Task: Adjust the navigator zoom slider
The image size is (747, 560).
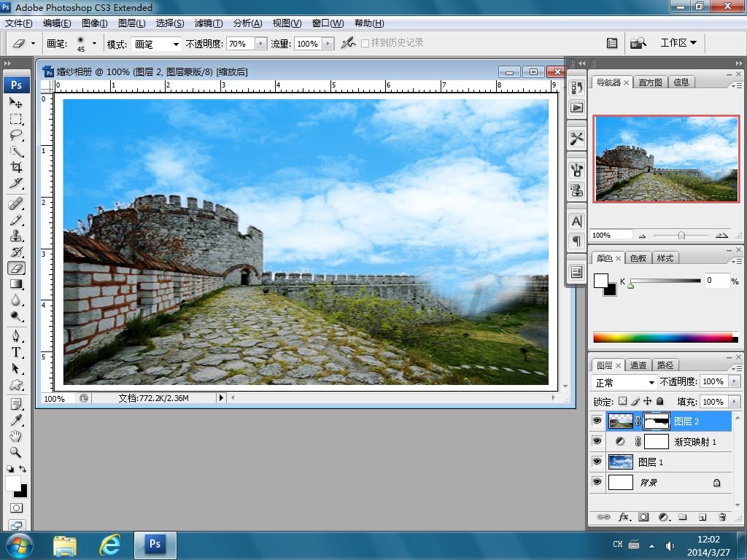Action: [x=681, y=236]
